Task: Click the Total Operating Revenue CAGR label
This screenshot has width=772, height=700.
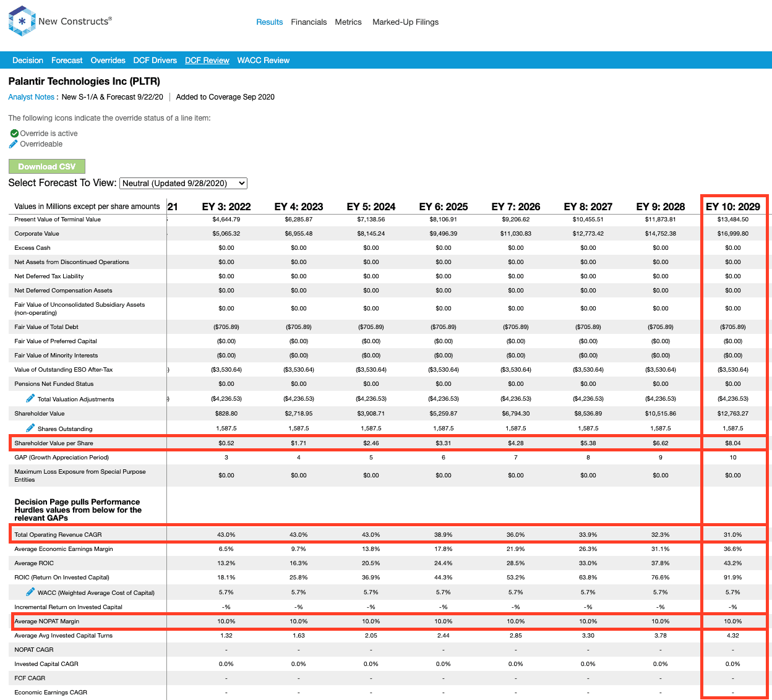Action: tap(58, 535)
